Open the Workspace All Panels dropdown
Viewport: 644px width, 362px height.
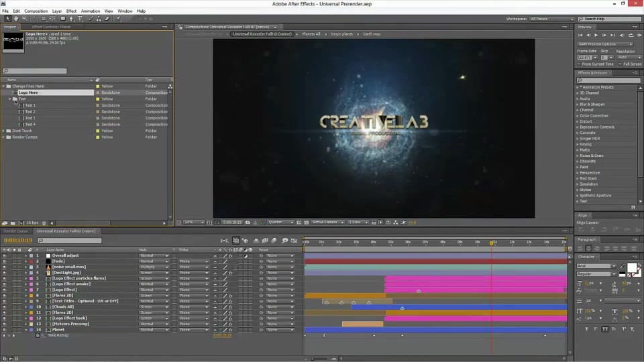551,19
